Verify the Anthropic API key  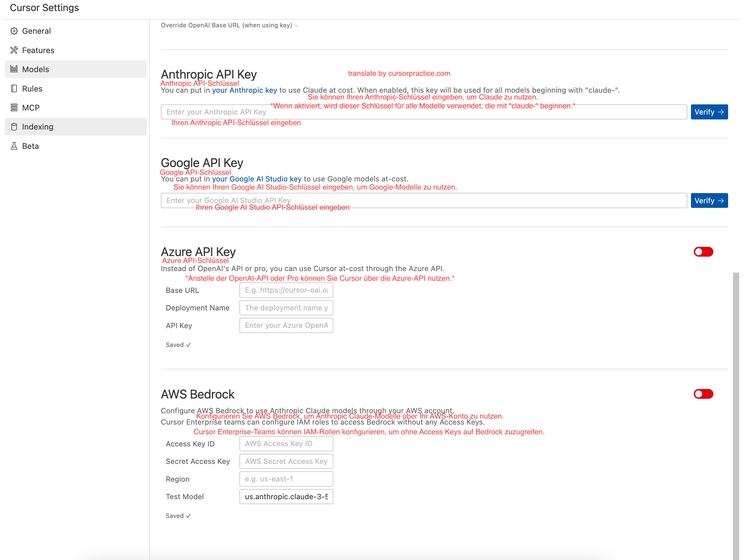[709, 112]
